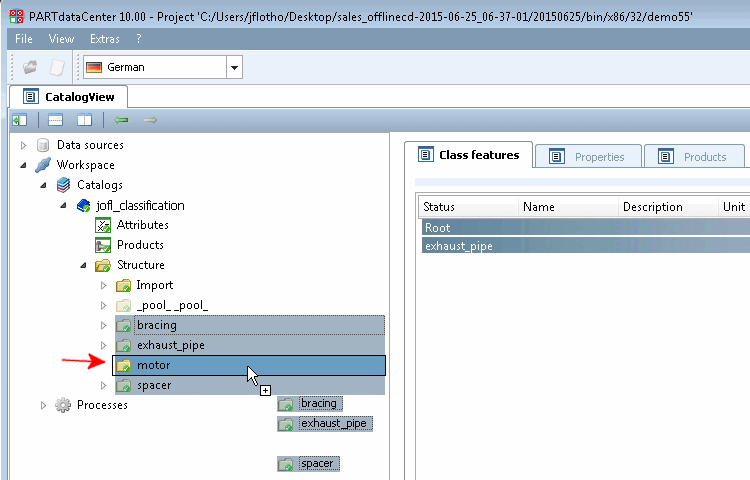The height and width of the screenshot is (480, 750).
Task: Click the horizontal split view icon
Action: pyautogui.click(x=55, y=120)
